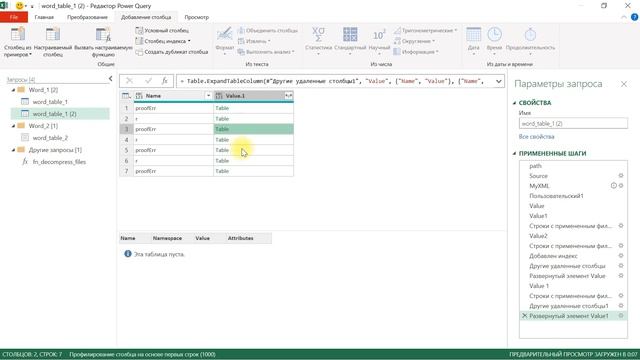Expand the Value.1 column
This screenshot has width=640, height=360.
point(289,96)
